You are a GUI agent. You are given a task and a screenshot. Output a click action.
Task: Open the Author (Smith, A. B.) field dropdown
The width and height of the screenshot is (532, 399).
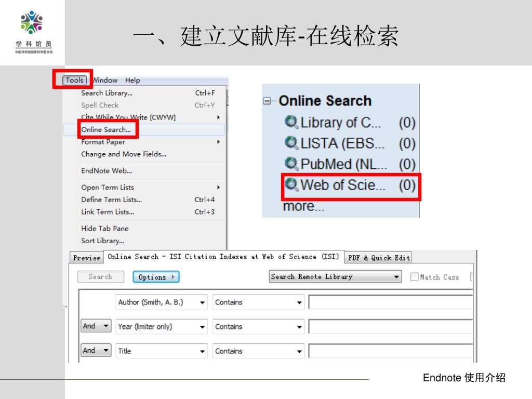(162, 302)
